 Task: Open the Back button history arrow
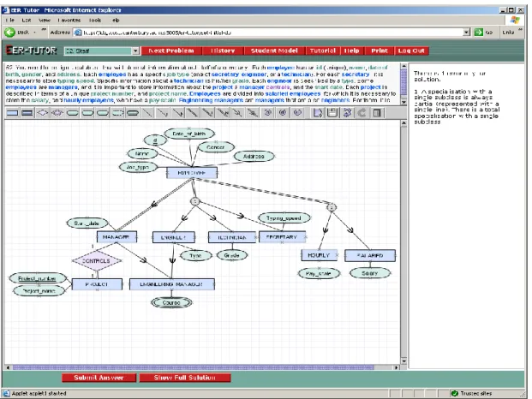pyautogui.click(x=34, y=33)
